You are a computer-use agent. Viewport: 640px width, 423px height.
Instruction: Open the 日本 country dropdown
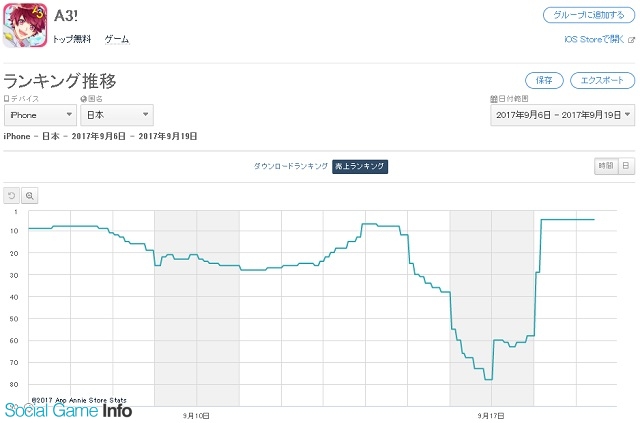(117, 116)
